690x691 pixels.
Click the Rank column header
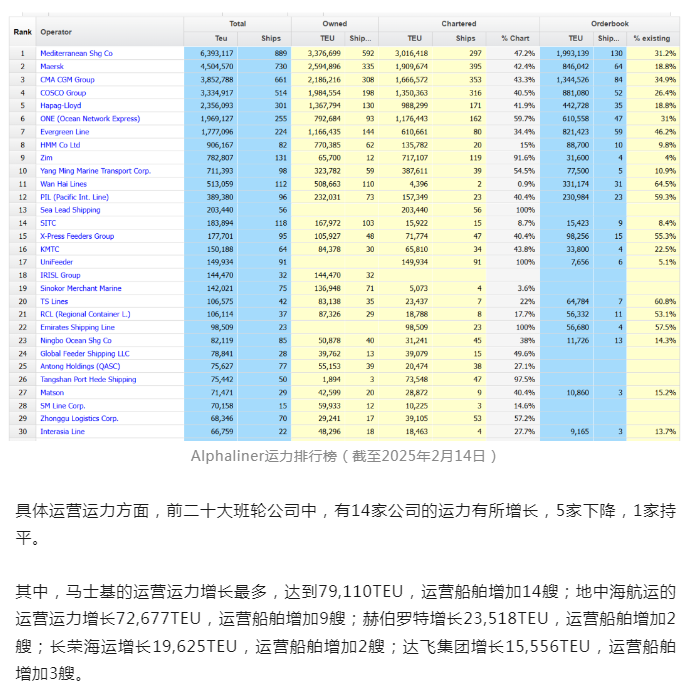pos(22,32)
